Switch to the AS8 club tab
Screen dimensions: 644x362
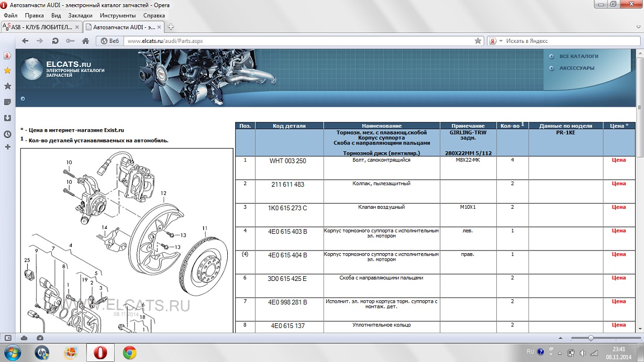coord(39,27)
